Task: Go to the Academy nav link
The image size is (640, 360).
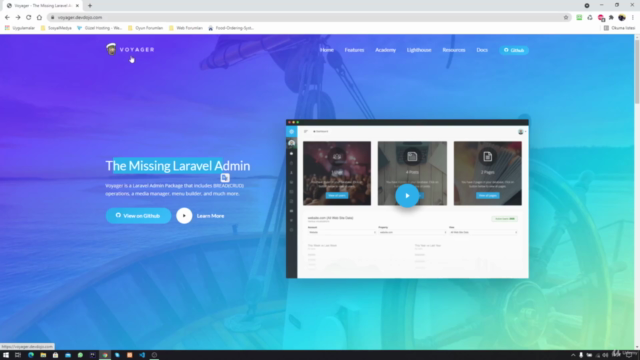Action: [x=385, y=50]
